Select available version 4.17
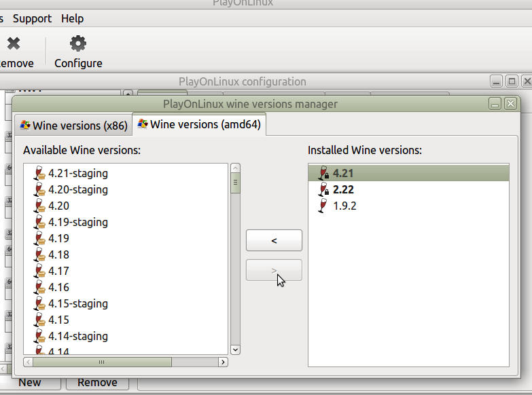 click(58, 271)
